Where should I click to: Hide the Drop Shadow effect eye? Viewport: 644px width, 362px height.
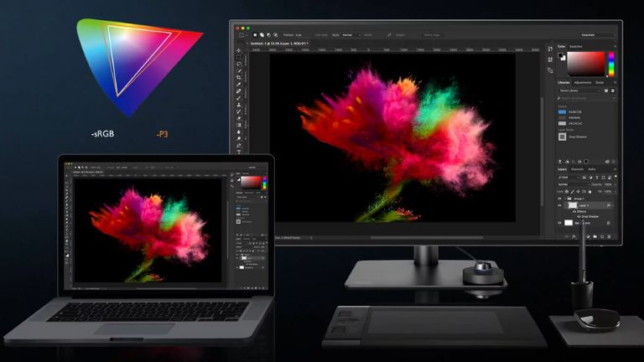(x=579, y=217)
